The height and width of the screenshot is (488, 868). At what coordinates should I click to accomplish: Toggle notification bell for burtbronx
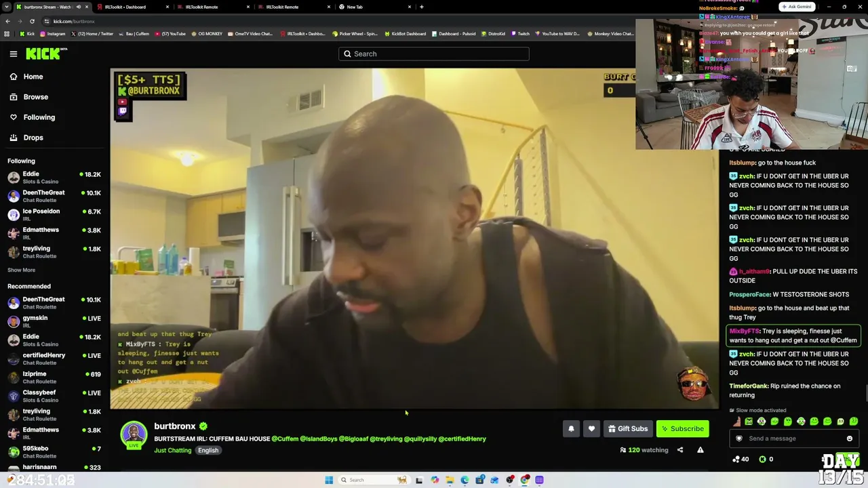click(x=571, y=428)
